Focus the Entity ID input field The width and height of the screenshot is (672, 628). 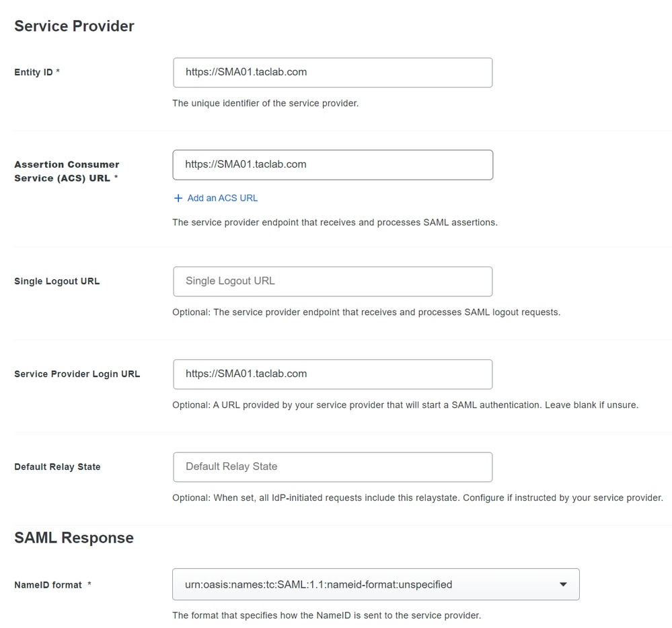[x=332, y=73]
